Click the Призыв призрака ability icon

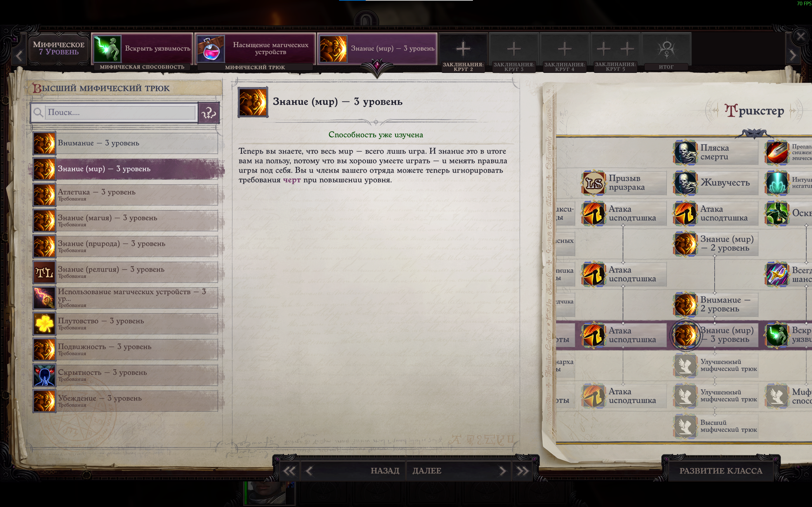pos(593,183)
